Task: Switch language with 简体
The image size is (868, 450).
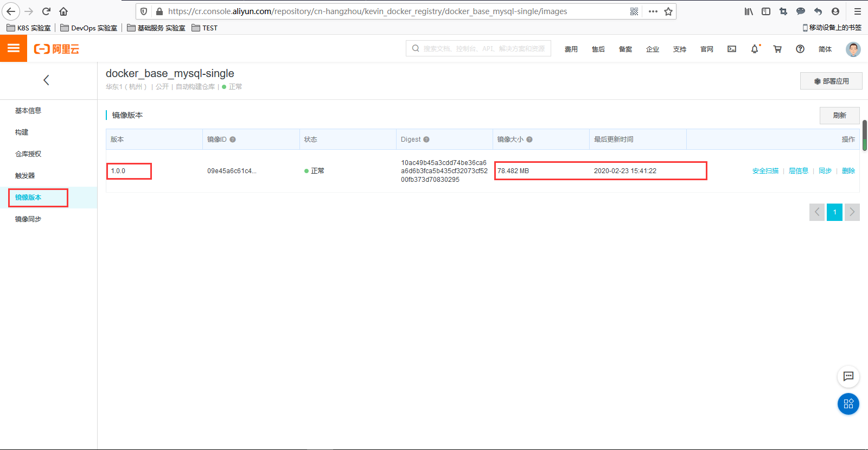Action: (825, 49)
